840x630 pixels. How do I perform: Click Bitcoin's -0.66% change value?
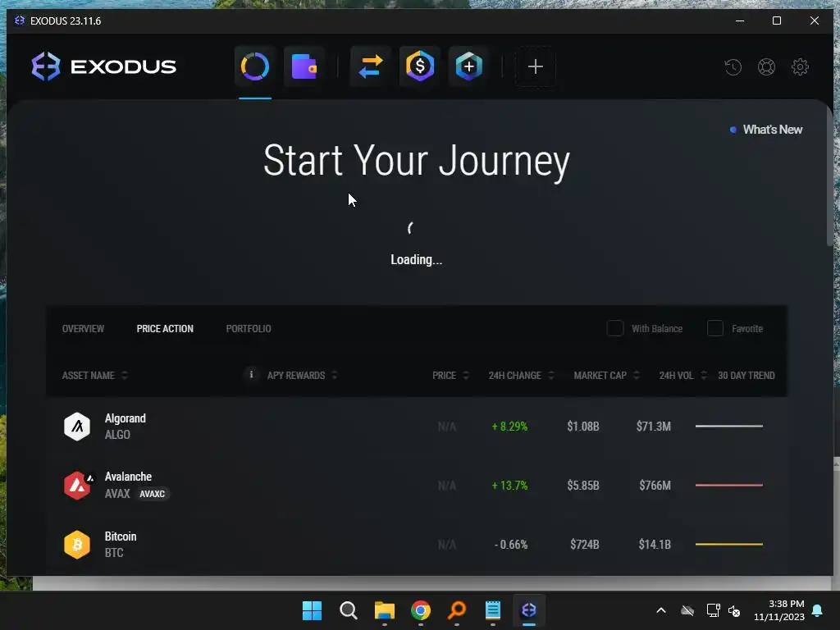[511, 545]
